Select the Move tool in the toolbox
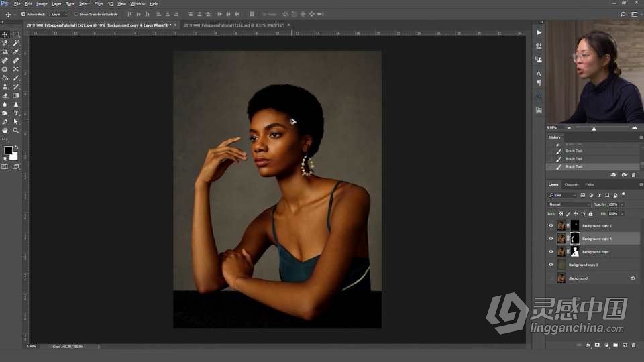 click(5, 34)
